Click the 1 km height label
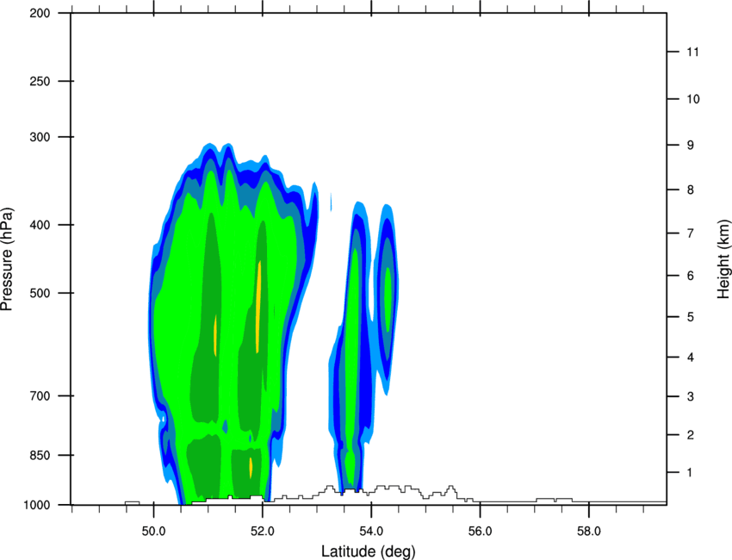 (x=691, y=473)
